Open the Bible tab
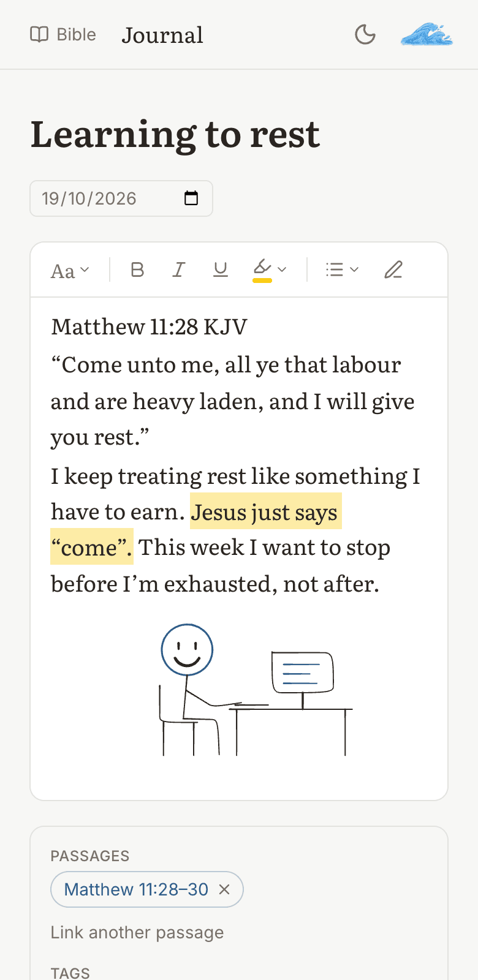478x980 pixels. [x=63, y=34]
